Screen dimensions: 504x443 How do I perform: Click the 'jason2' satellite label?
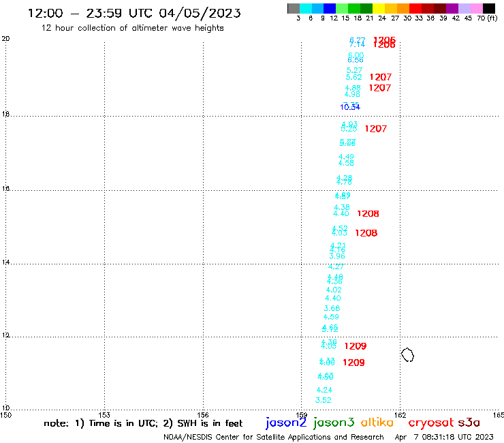286,423
